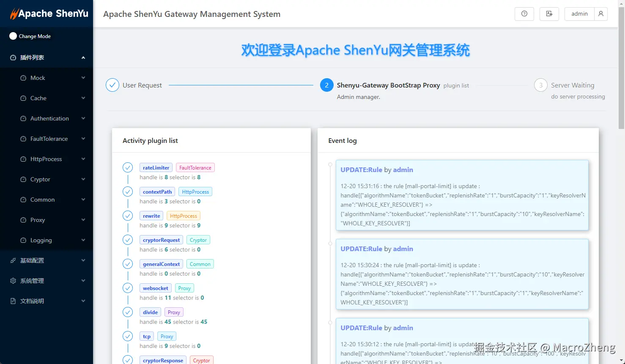Click the Common sidebar icon
The image size is (625, 364).
click(x=23, y=200)
